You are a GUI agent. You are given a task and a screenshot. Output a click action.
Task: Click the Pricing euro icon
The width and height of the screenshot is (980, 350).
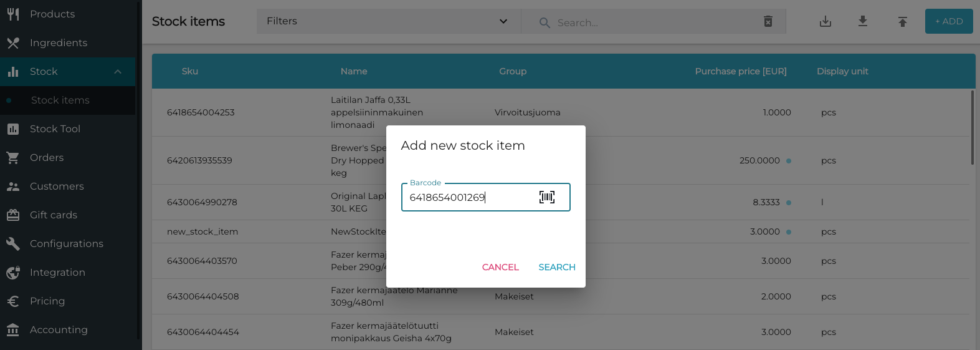(13, 301)
